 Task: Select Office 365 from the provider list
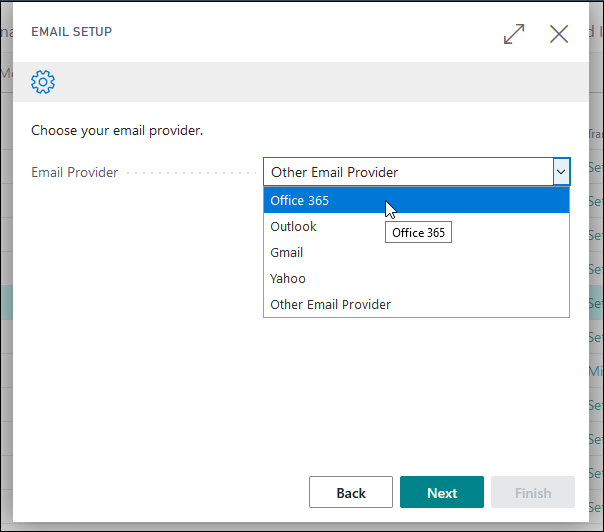[416, 200]
